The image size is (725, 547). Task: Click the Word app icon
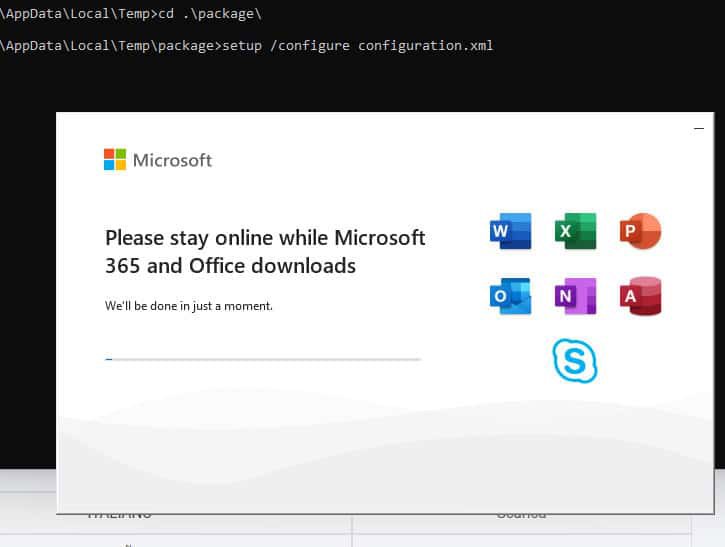pos(510,232)
